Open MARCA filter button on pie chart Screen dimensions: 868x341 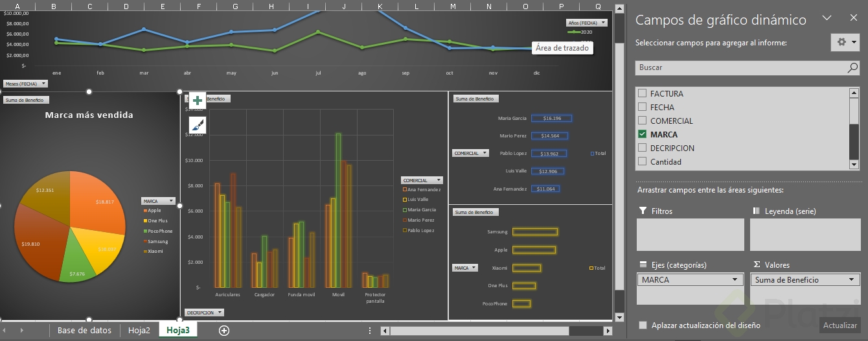(159, 201)
